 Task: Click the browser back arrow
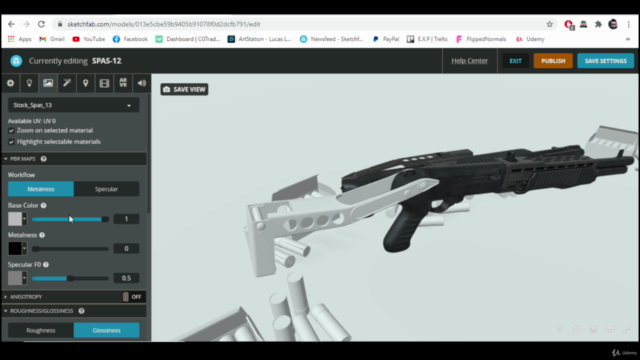tap(11, 24)
